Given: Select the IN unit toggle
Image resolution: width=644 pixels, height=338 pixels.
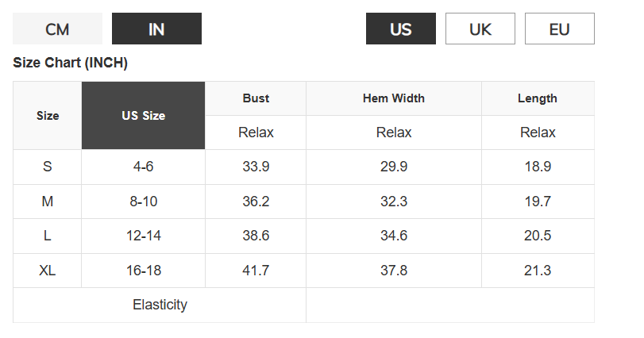Looking at the screenshot, I should coord(156,29).
